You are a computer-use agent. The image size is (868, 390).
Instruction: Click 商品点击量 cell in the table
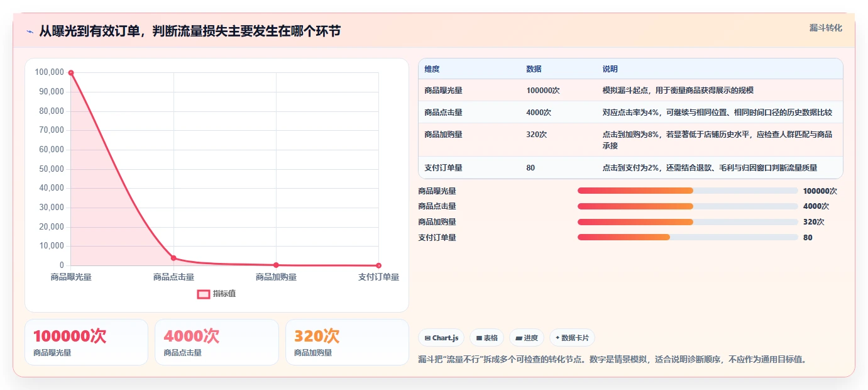(443, 113)
